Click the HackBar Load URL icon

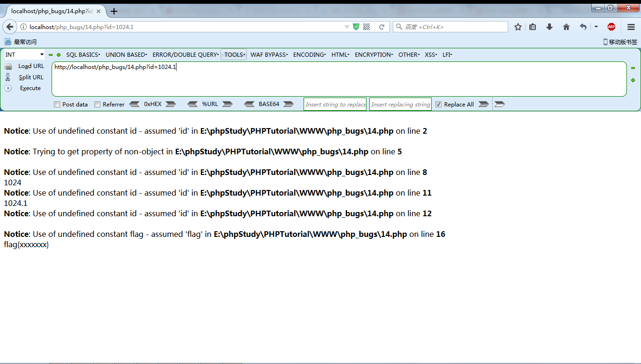pyautogui.click(x=8, y=67)
